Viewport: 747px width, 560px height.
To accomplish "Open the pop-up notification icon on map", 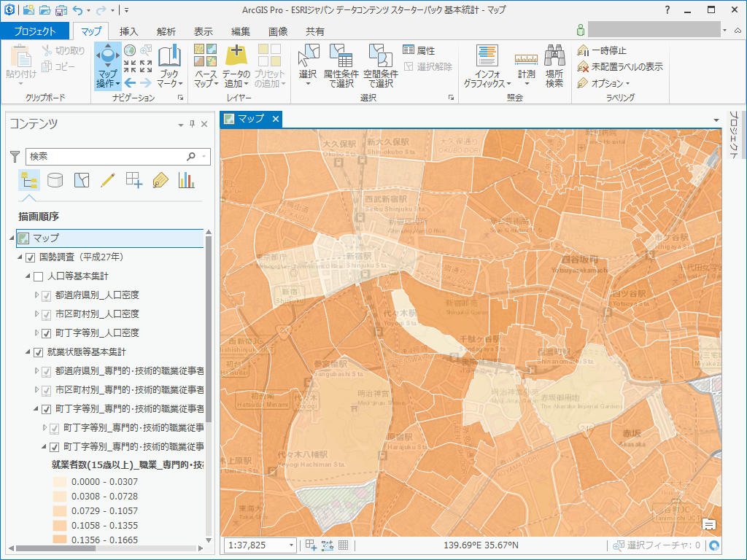I will [709, 525].
